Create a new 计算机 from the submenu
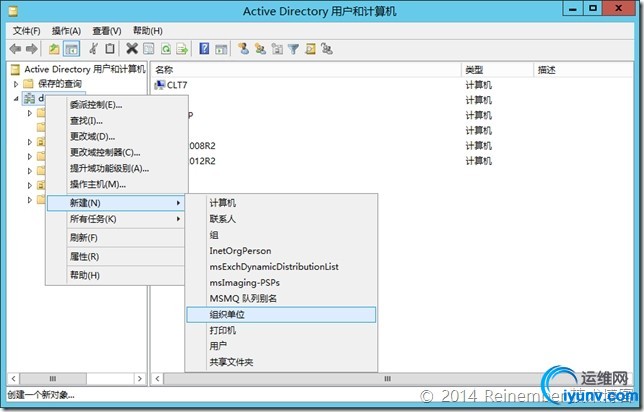The height and width of the screenshot is (412, 644). tap(281, 203)
